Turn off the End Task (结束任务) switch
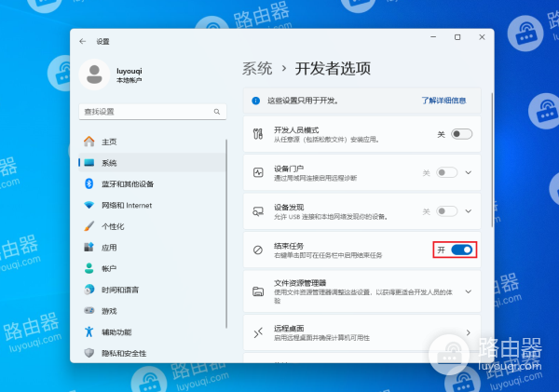Screen dimensions: 559x392 462,250
